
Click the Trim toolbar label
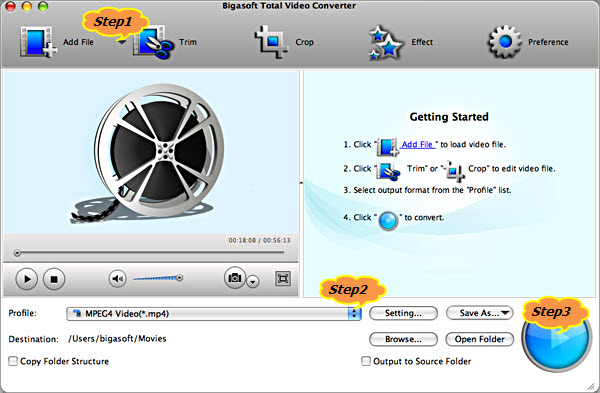click(188, 42)
